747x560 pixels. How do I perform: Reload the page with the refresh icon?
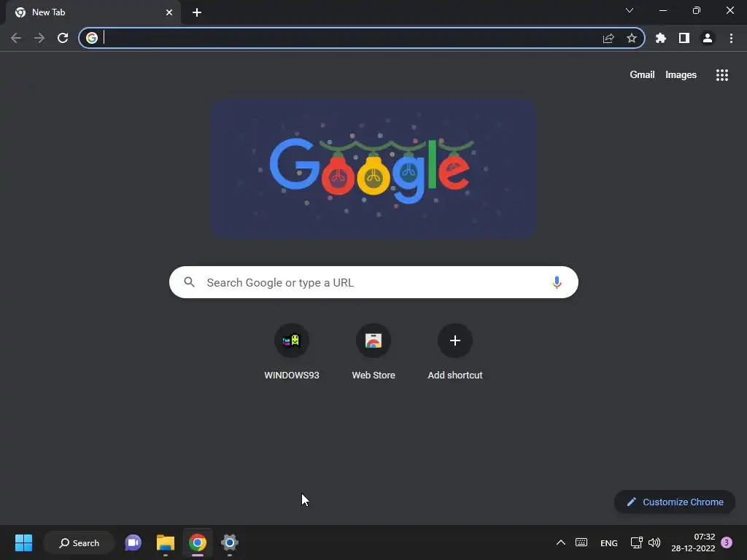pyautogui.click(x=63, y=38)
